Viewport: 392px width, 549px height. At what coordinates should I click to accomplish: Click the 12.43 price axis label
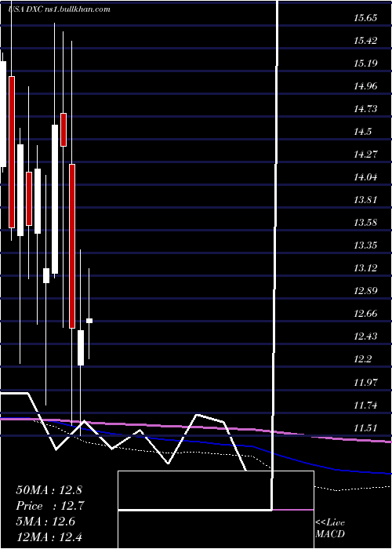tap(365, 336)
